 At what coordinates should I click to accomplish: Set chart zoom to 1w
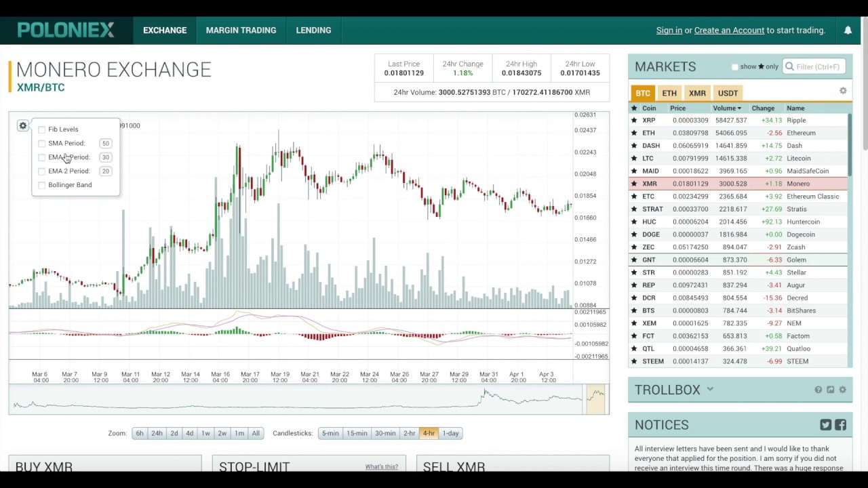[x=205, y=433]
